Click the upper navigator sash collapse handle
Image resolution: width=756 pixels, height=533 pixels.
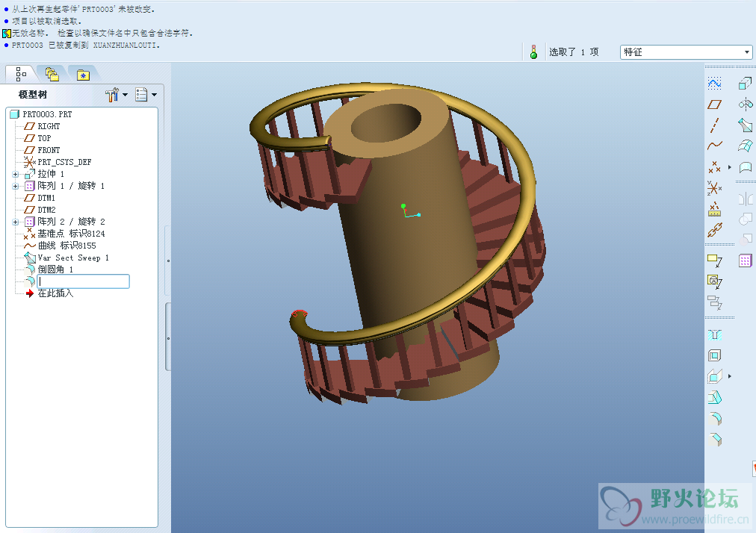click(168, 261)
